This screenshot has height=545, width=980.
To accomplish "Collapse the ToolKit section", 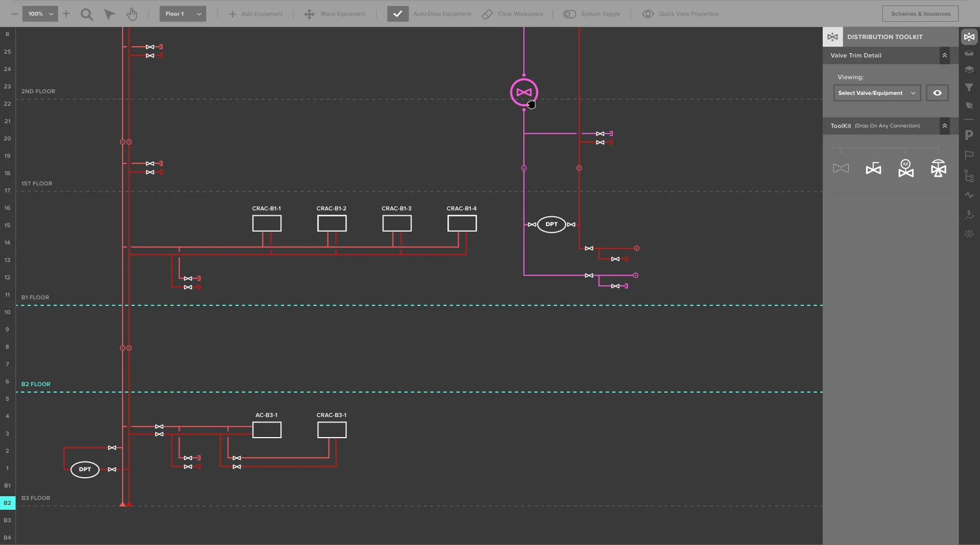I will coord(945,126).
